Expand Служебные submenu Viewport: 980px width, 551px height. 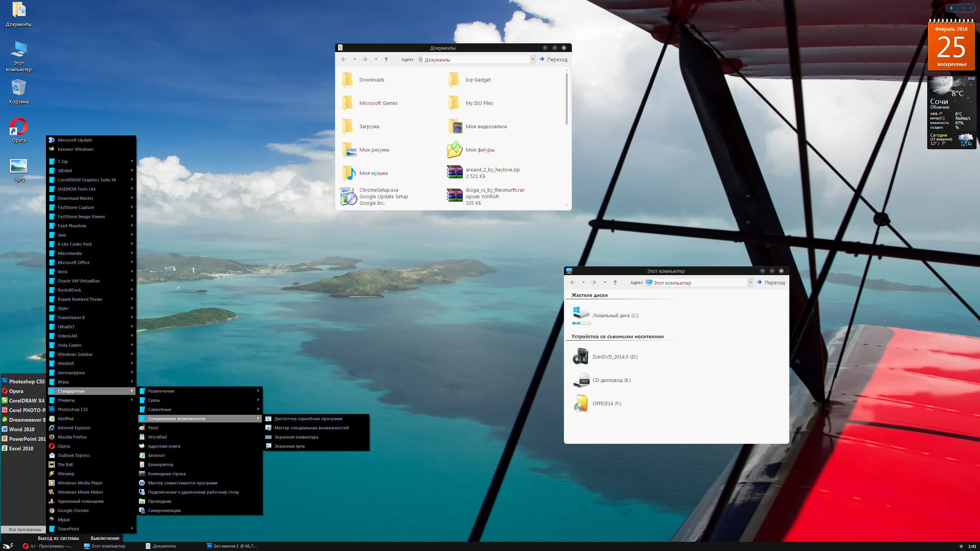[x=200, y=409]
